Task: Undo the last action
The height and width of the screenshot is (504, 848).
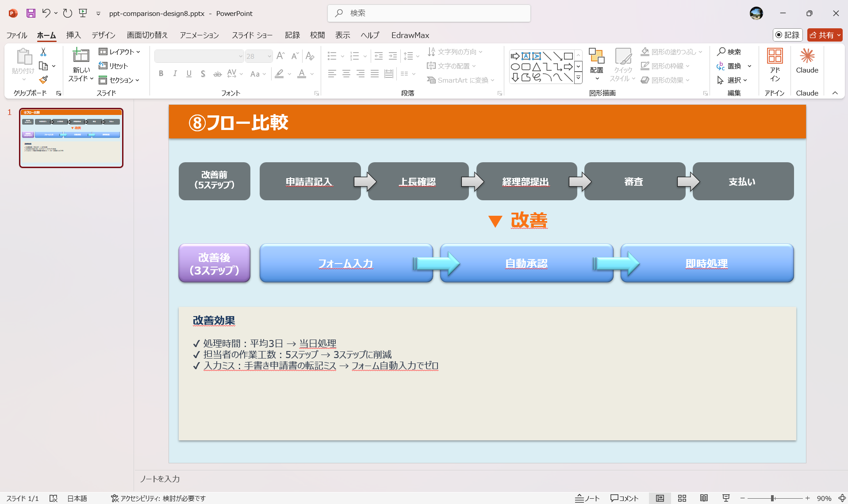Action: (46, 13)
